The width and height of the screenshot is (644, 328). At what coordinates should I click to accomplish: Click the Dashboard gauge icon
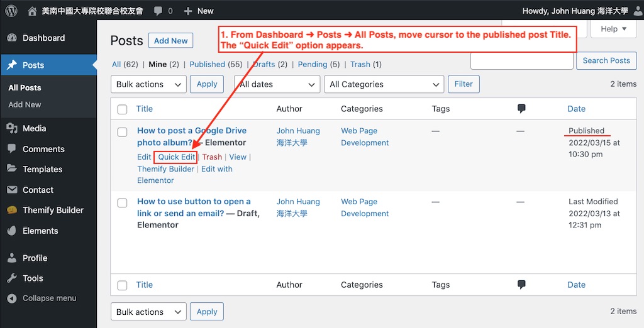12,38
